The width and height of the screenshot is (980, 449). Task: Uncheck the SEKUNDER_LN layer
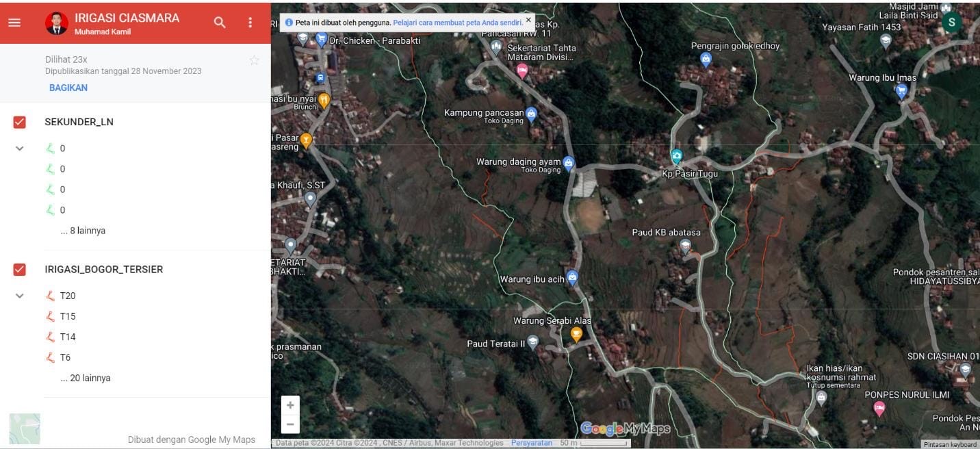(x=19, y=121)
